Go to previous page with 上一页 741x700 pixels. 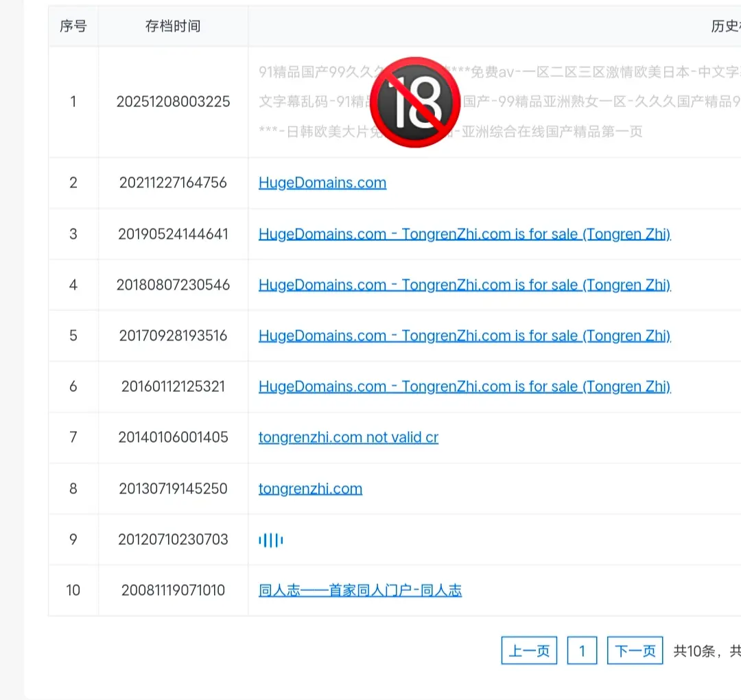[529, 651]
